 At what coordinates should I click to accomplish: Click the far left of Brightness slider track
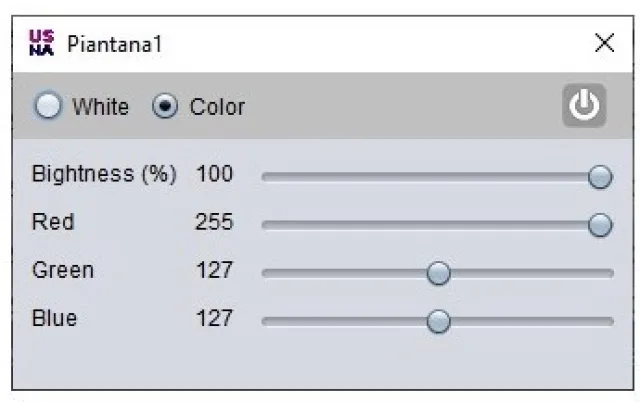[x=268, y=176]
